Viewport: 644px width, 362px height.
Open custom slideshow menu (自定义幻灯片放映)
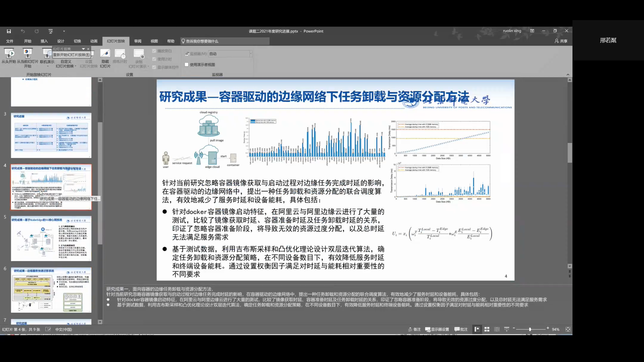66,64
